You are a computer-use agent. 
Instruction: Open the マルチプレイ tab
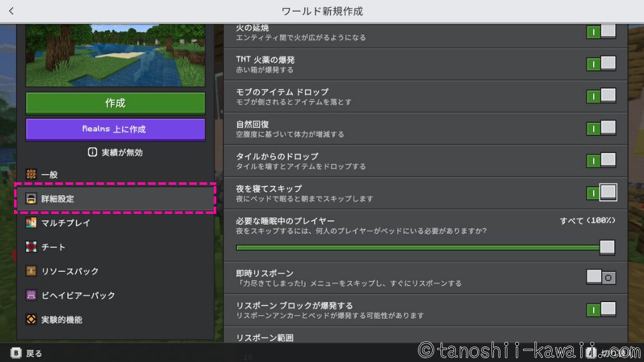tap(115, 223)
